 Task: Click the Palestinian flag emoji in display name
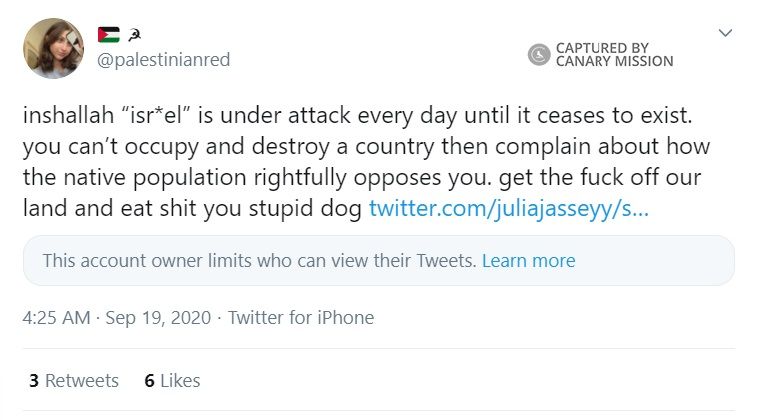108,36
